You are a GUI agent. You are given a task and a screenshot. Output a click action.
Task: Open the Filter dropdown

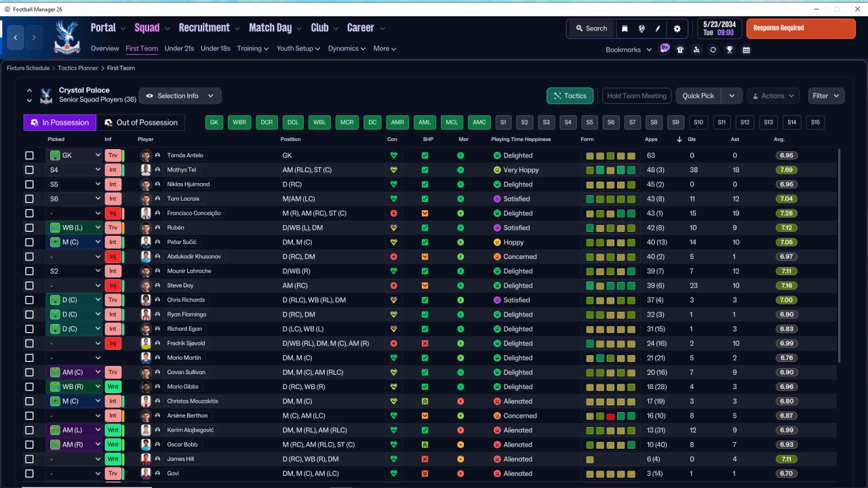point(826,96)
